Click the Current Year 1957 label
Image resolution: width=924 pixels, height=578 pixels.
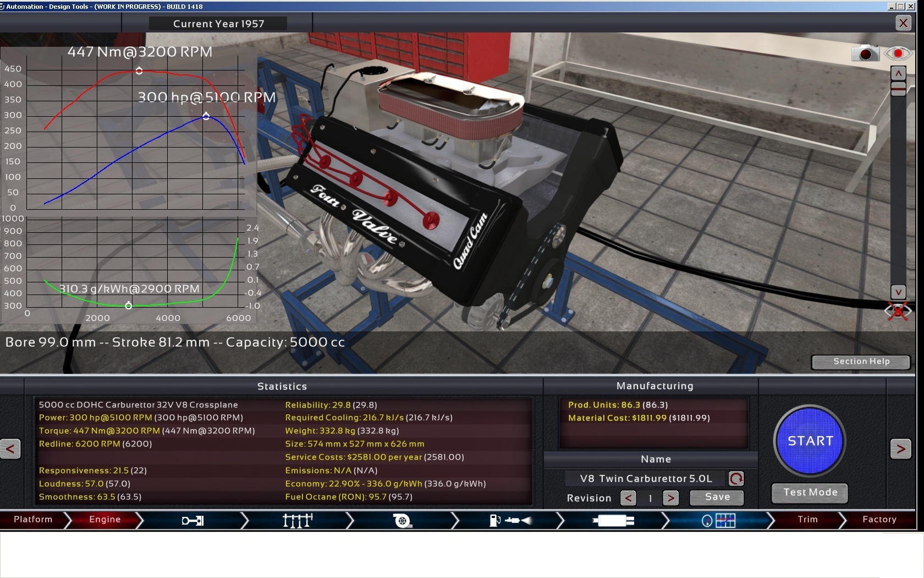point(218,24)
